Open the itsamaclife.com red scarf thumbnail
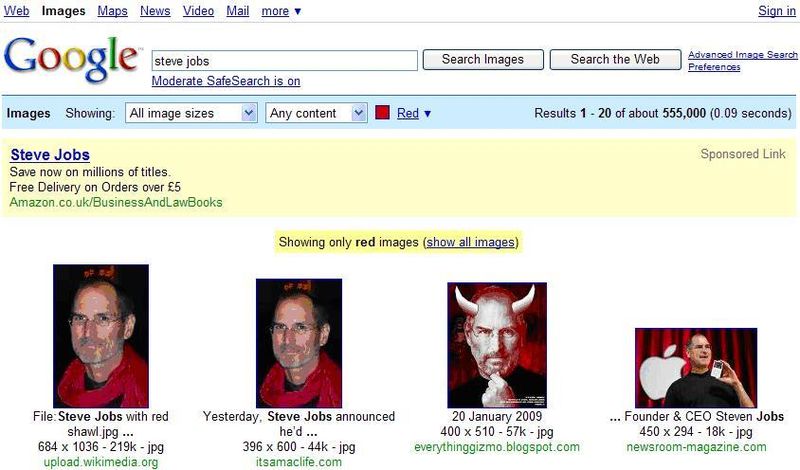This screenshot has height=470, width=800. point(299,343)
